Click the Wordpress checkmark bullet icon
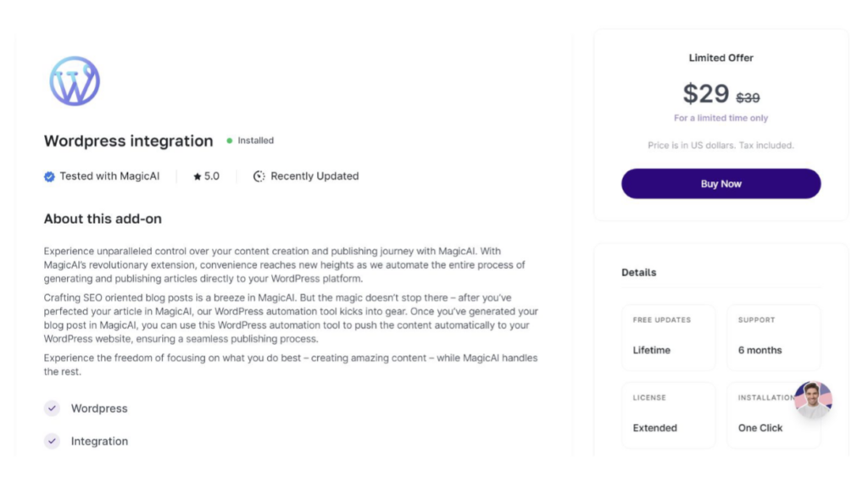The image size is (868, 500). pyautogui.click(x=52, y=408)
